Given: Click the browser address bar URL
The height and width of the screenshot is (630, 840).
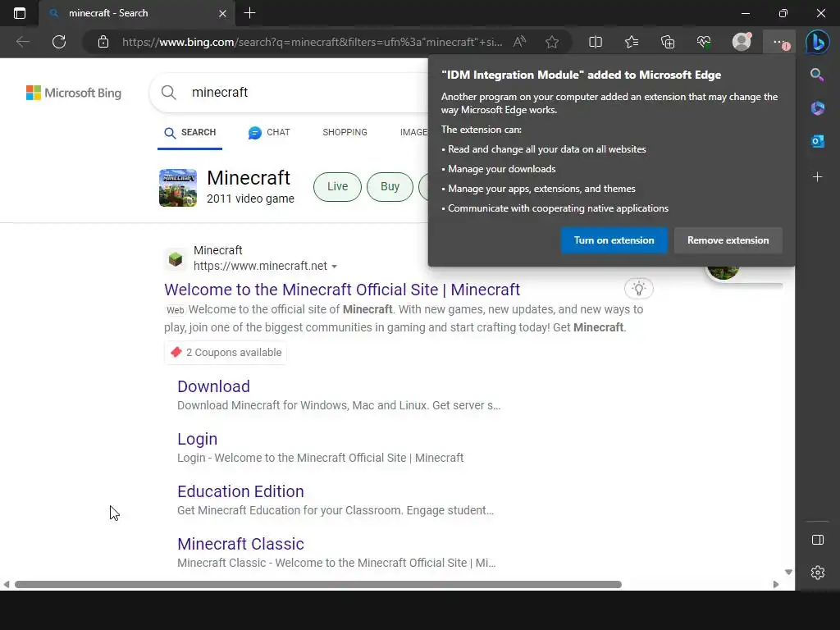Looking at the screenshot, I should tap(312, 42).
